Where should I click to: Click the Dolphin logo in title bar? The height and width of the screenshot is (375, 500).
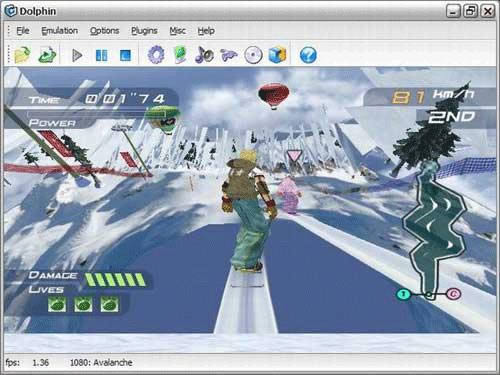coord(10,11)
